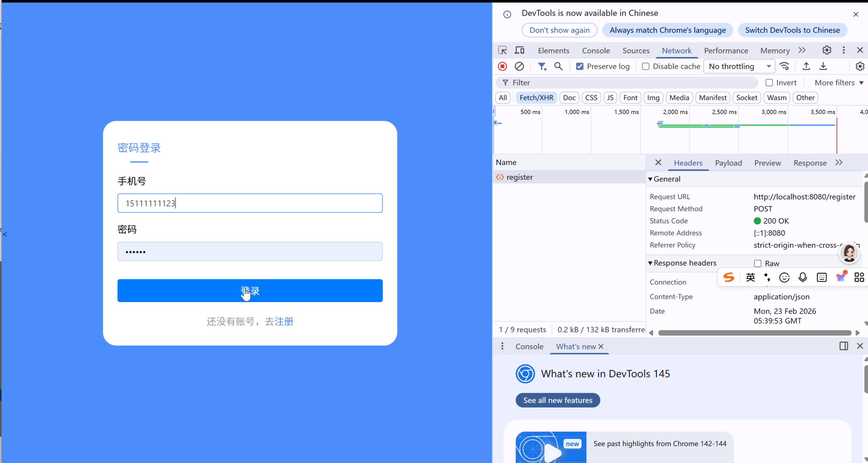This screenshot has height=463, width=868.
Task: Open DevTools settings gear in the tab bar
Action: tap(827, 50)
